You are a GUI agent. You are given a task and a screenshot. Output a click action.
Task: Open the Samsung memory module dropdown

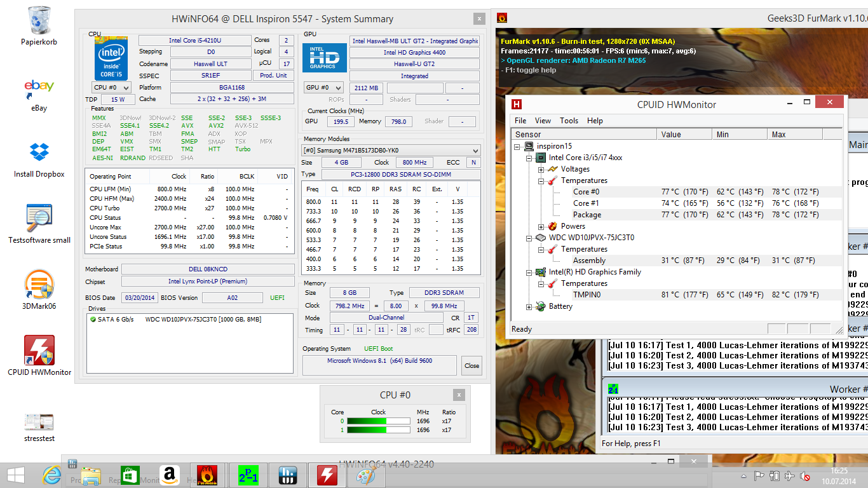(391, 151)
